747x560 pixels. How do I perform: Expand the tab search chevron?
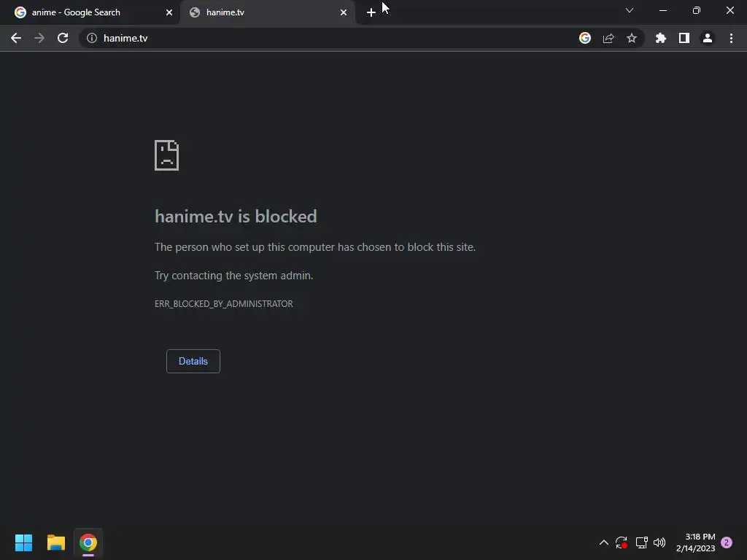630,10
